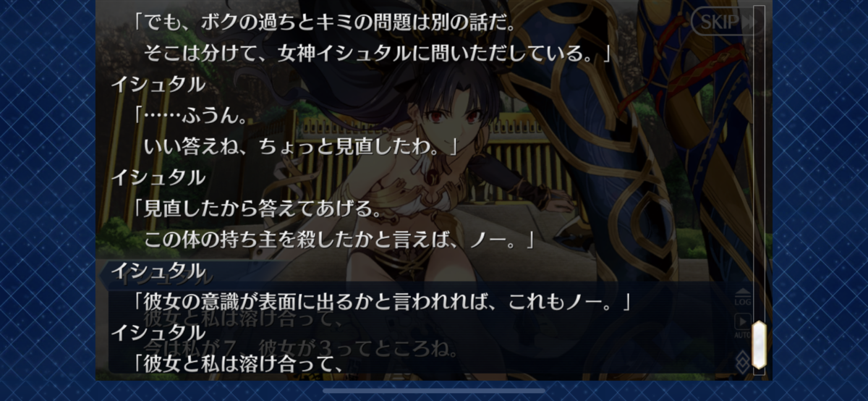Click the diamond menu icon below AUTO
This screenshot has width=868, height=401.
tap(743, 362)
